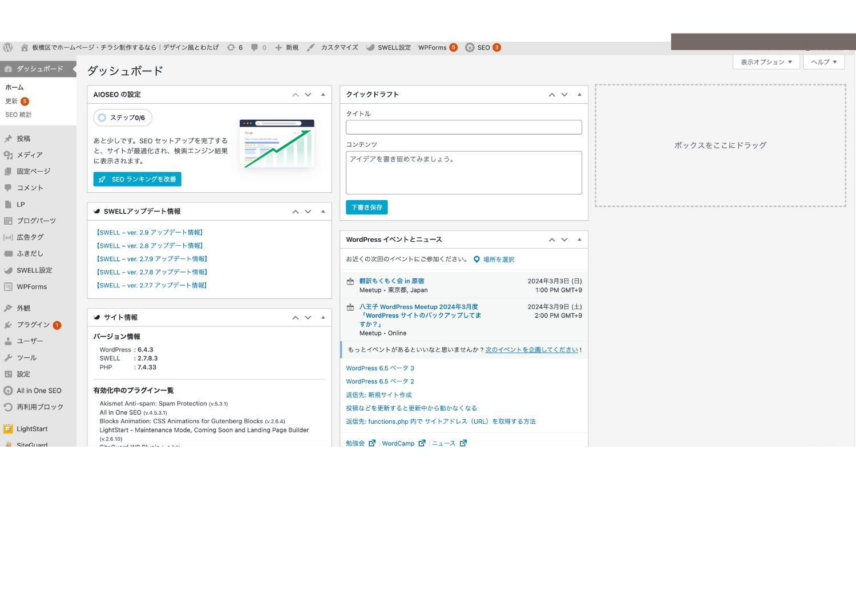This screenshot has width=856, height=616.
Task: Click the updates circular arrows icon
Action: point(231,47)
